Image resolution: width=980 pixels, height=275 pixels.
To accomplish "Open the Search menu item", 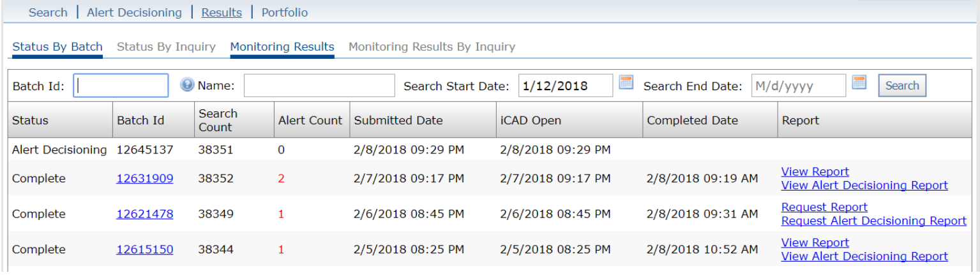I will coord(48,12).
